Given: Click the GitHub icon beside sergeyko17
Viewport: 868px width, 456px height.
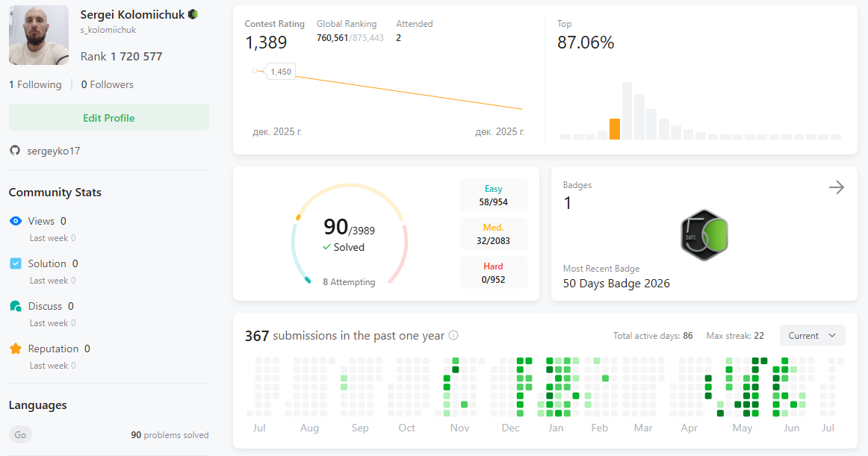Looking at the screenshot, I should point(15,151).
